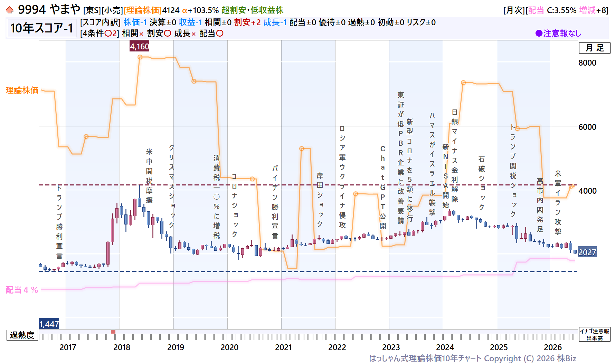Click the 2023 year axis label

coord(391,347)
